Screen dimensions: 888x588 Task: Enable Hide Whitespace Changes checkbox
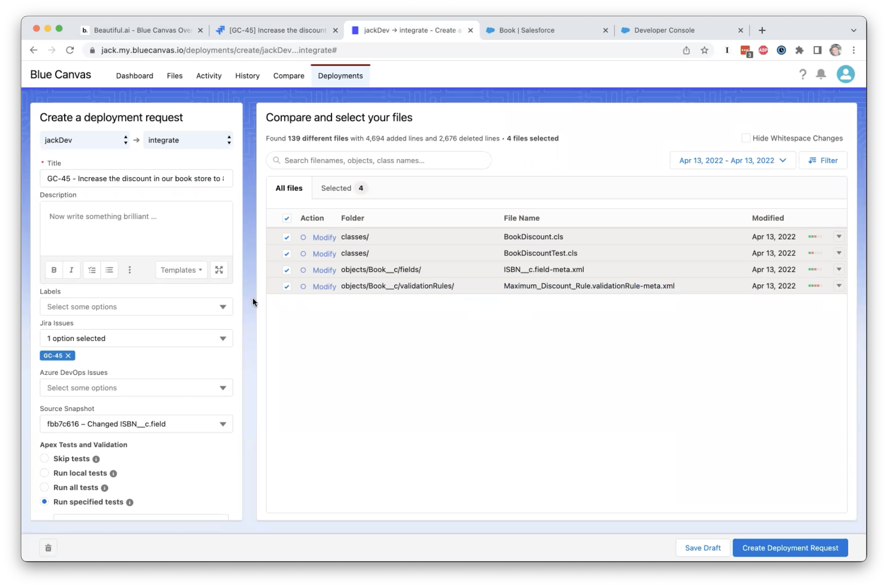pos(745,138)
